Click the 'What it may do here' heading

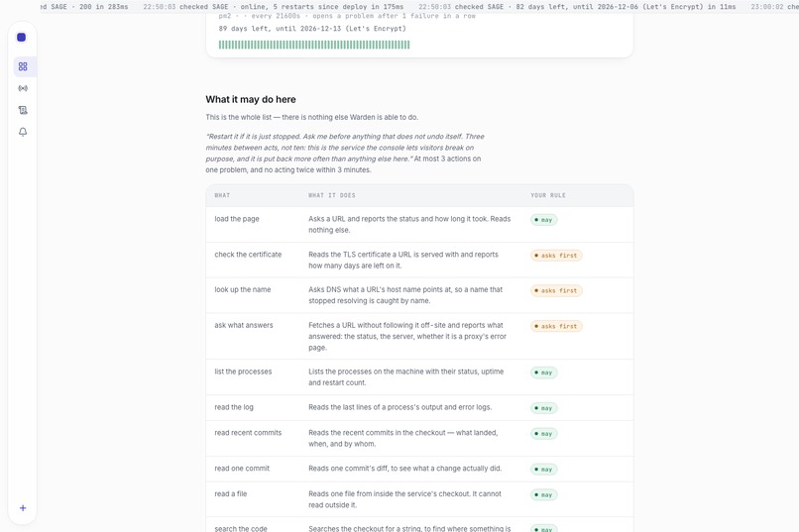251,99
